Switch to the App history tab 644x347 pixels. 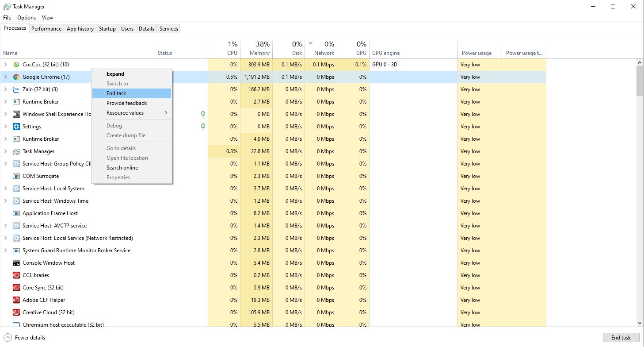[x=80, y=28]
